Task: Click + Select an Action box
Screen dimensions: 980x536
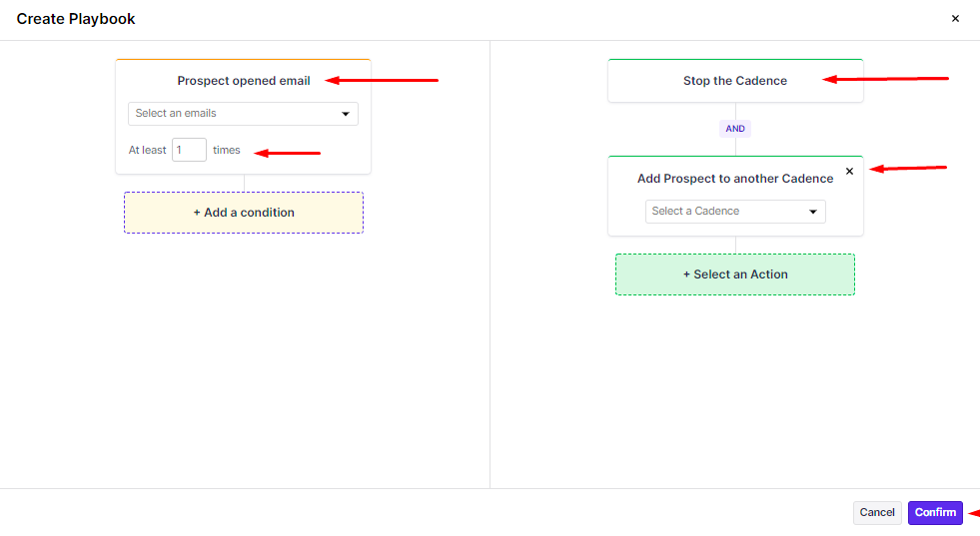Action: (735, 274)
